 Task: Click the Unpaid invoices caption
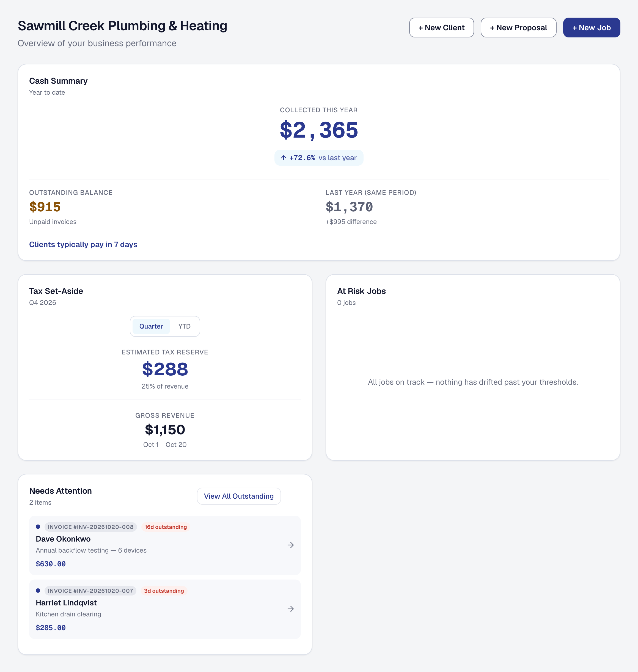point(53,222)
